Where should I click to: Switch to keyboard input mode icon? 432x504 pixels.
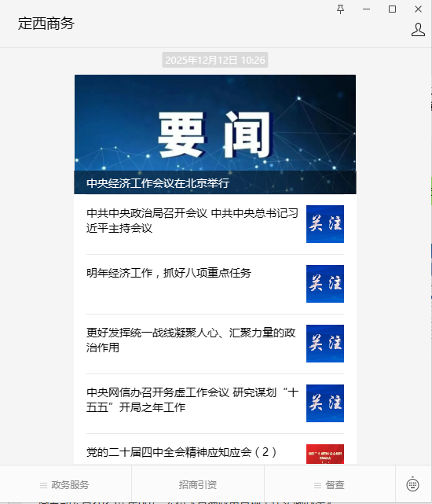click(x=412, y=484)
